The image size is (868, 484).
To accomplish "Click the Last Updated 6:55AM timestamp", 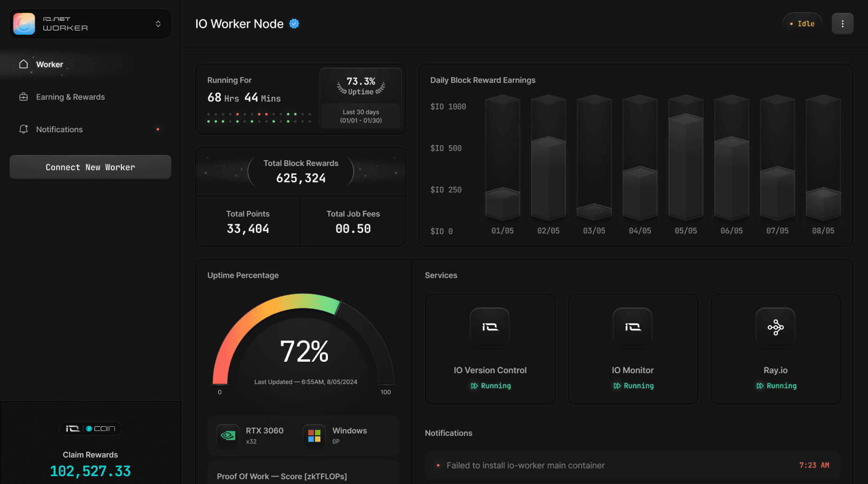I will click(305, 382).
